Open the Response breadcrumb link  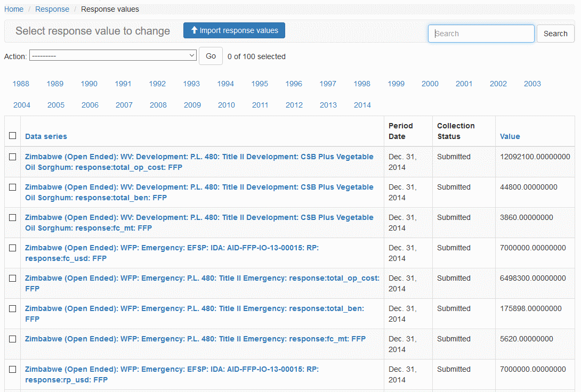point(52,9)
